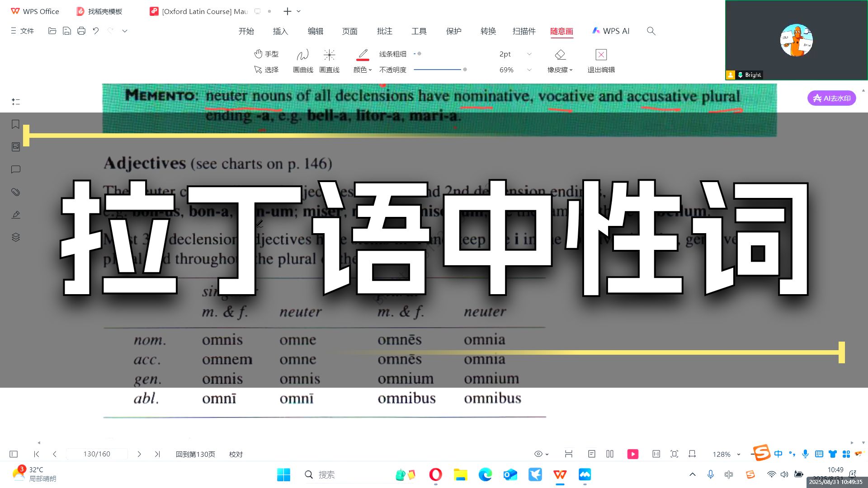Image resolution: width=868 pixels, height=488 pixels.
Task: Click the AI去水印 button
Action: click(x=831, y=98)
